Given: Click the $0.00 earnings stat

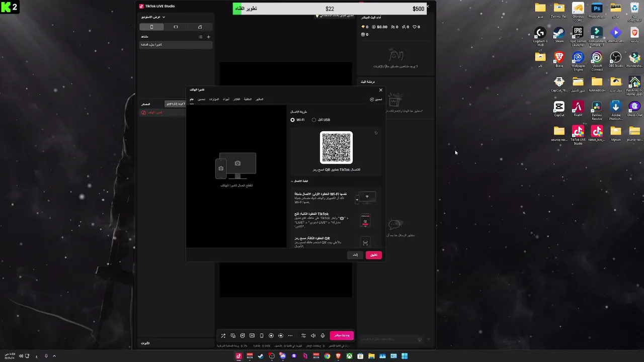Looking at the screenshot, I should (x=380, y=27).
